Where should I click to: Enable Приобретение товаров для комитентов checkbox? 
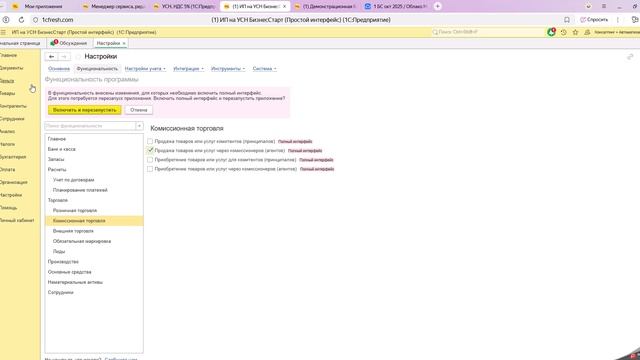click(x=150, y=160)
